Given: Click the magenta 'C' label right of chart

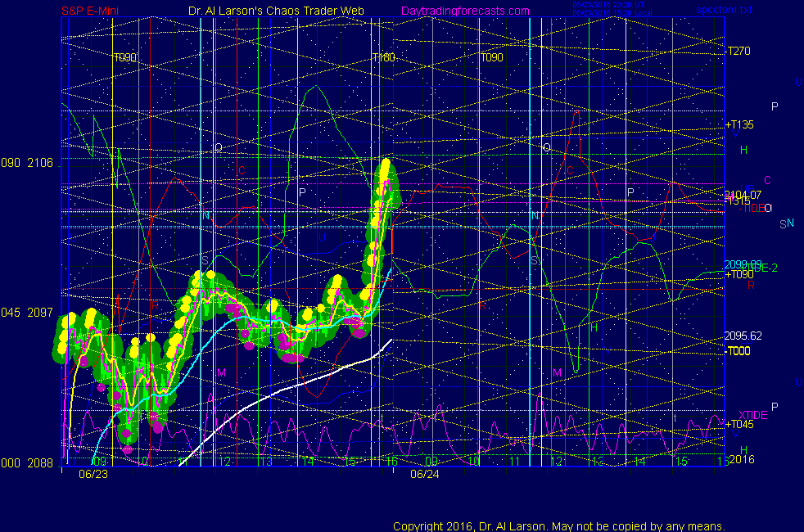Looking at the screenshot, I should pyautogui.click(x=768, y=180).
